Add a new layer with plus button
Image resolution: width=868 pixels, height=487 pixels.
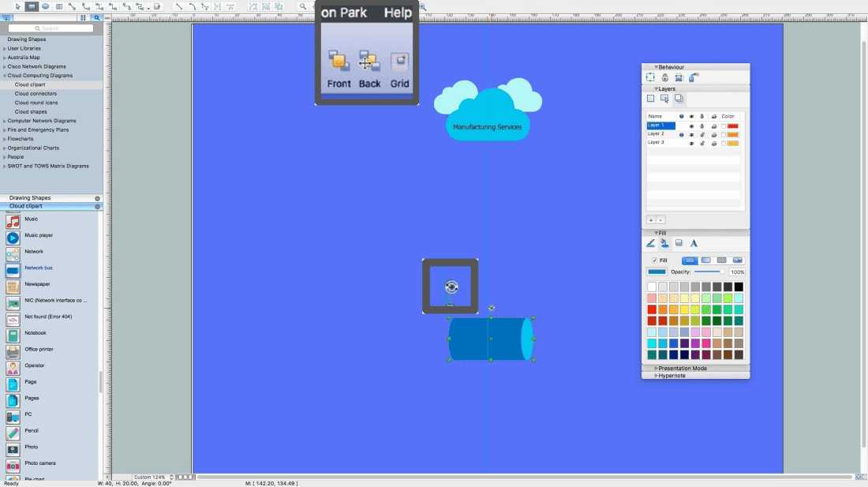(651, 219)
